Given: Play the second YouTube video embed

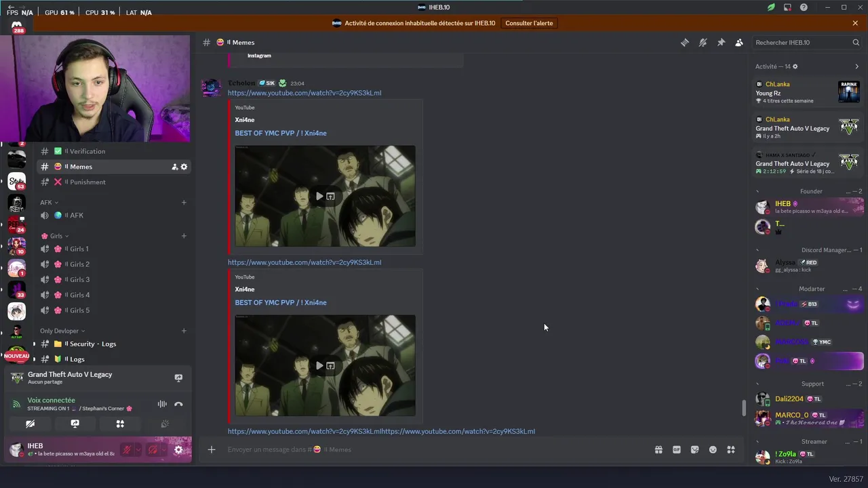Looking at the screenshot, I should tap(319, 366).
